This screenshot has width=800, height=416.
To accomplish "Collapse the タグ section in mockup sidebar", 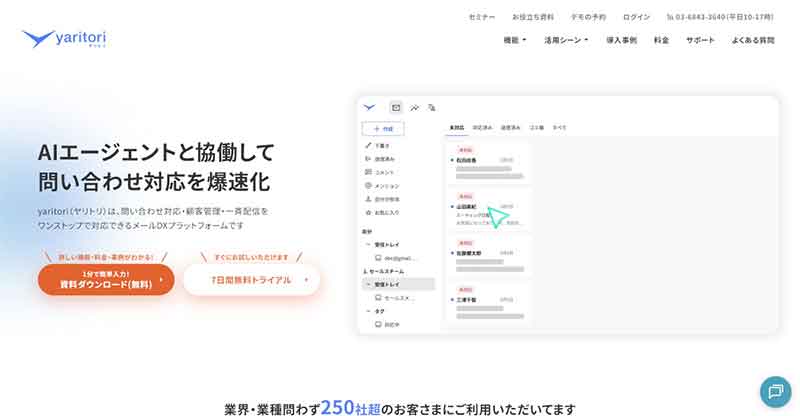I will pyautogui.click(x=368, y=311).
